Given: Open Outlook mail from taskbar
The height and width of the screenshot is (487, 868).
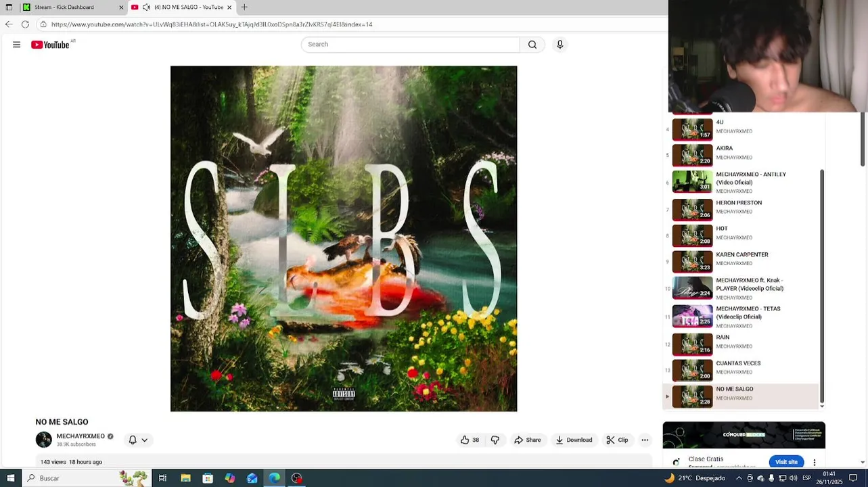Looking at the screenshot, I should point(252,478).
